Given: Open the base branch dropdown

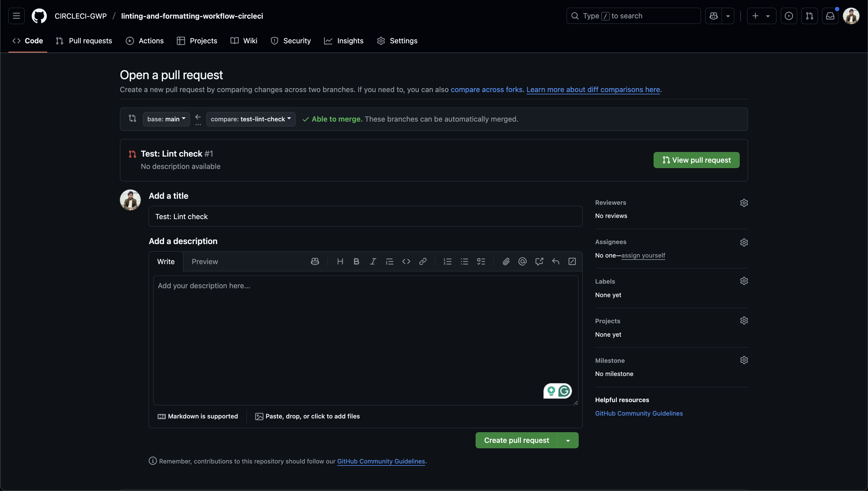Looking at the screenshot, I should pos(166,119).
